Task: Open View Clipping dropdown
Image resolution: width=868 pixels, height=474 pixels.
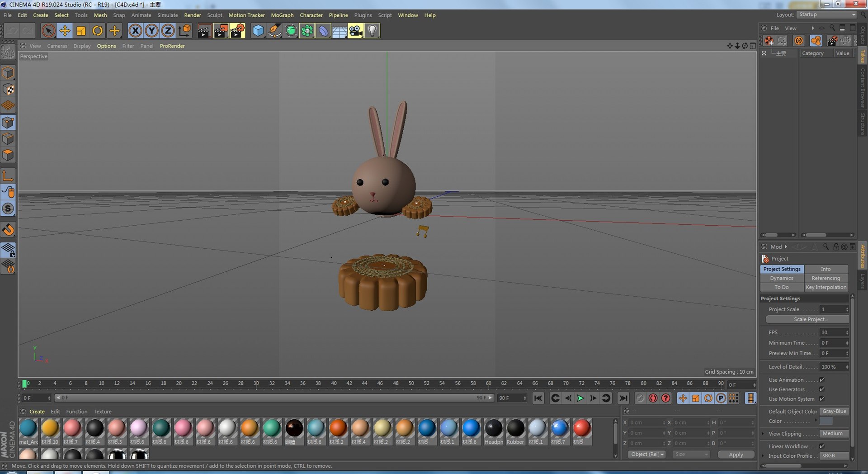Action: [834, 434]
